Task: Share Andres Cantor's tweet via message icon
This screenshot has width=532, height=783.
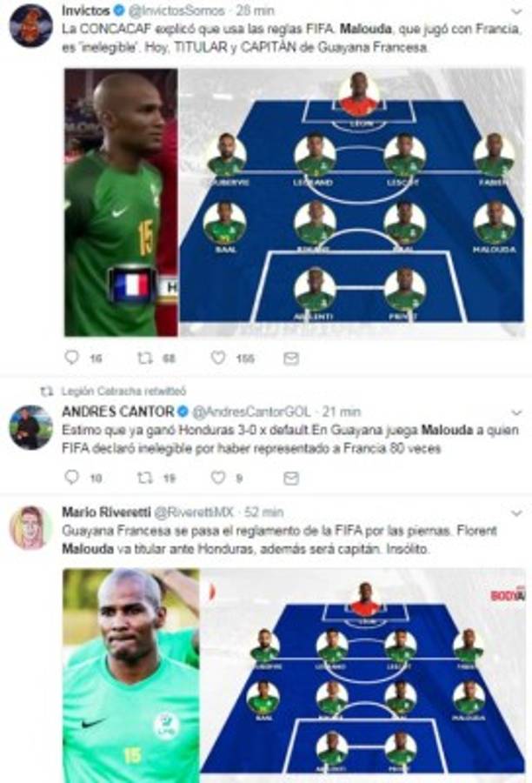Action: [x=291, y=478]
